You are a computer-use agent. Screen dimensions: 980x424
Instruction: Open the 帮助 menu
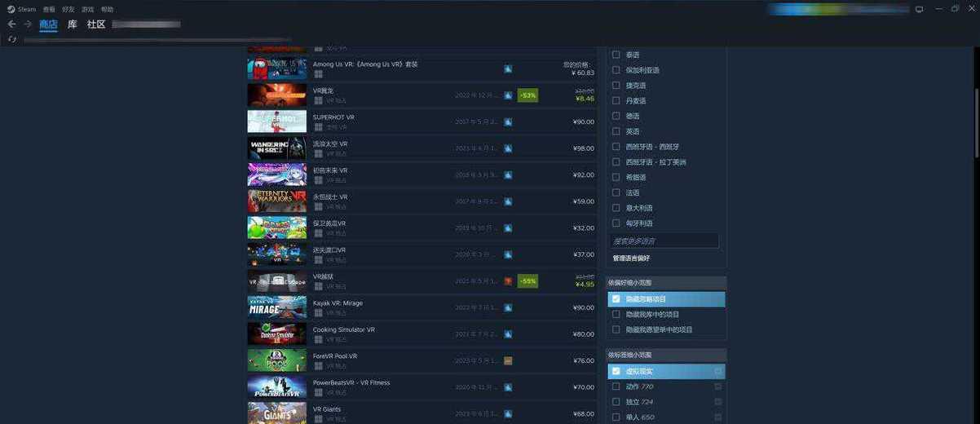[108, 9]
